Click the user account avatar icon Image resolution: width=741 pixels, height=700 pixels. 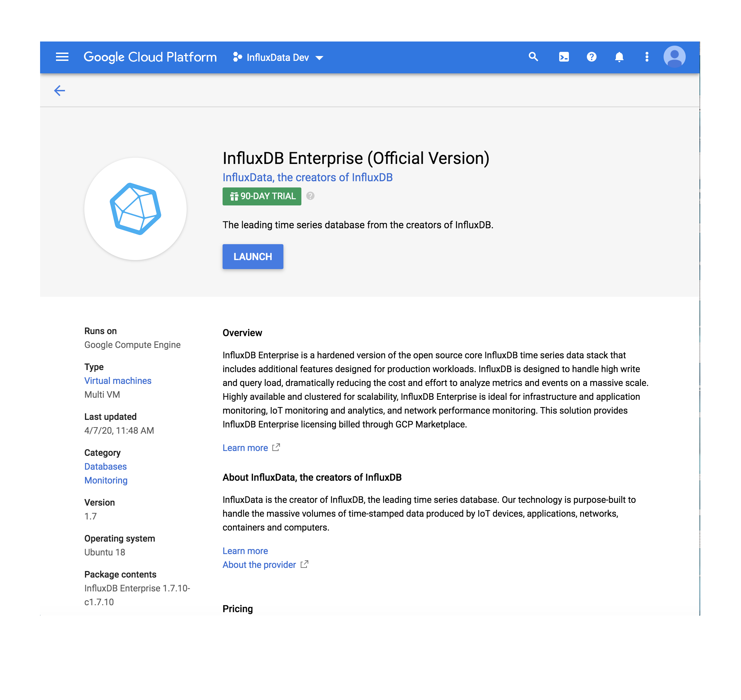point(676,57)
